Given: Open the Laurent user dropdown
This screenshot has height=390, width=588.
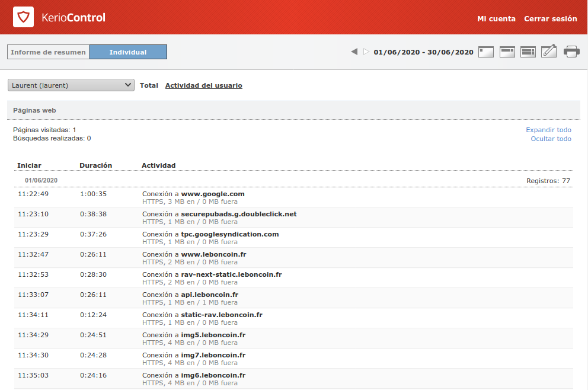Looking at the screenshot, I should pyautogui.click(x=71, y=85).
